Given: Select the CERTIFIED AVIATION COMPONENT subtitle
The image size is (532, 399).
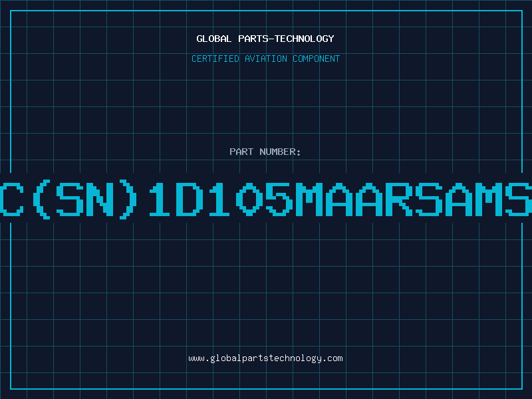Looking at the screenshot, I should coord(265,59).
